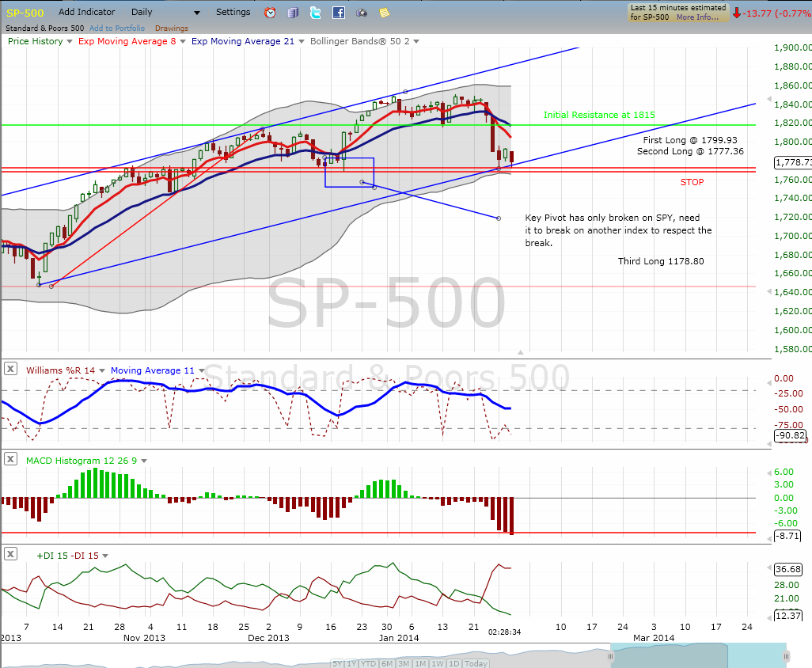Click the red down arrow price change icon
Viewport: 812px width, 668px height.
click(736, 13)
